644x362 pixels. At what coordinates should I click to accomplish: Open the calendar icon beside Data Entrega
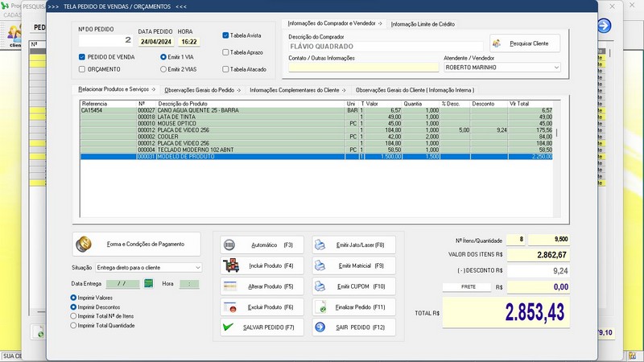[149, 284]
